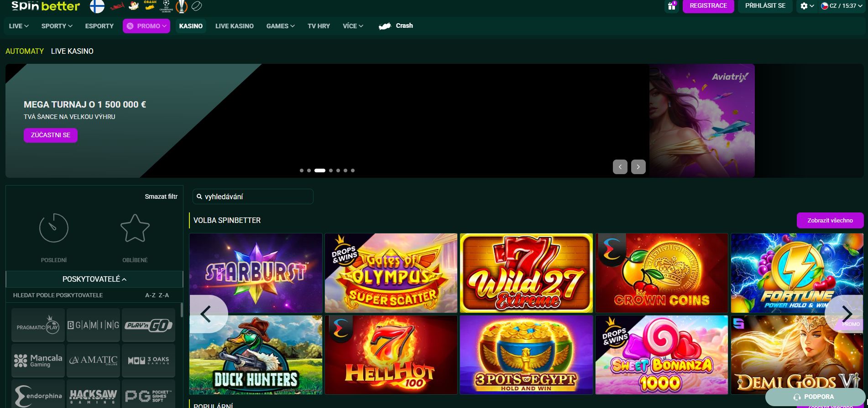Filter by BGaming provider
Screen dimensions: 868x408
coord(93,325)
